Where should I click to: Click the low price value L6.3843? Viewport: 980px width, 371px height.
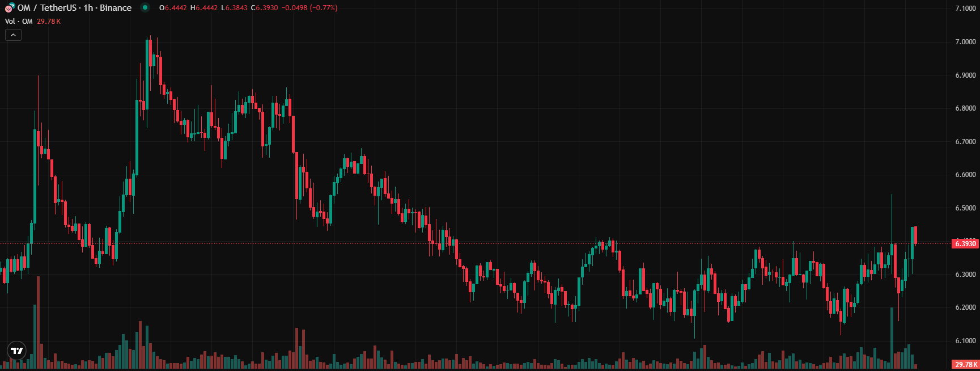click(x=234, y=8)
